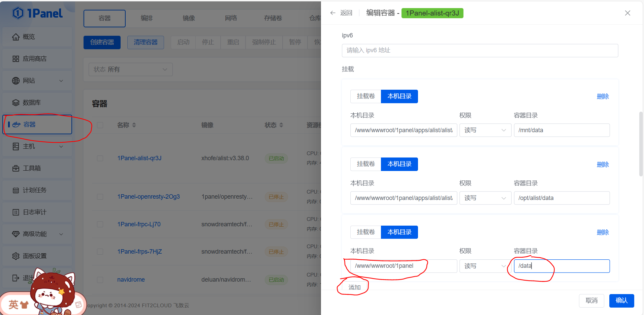Switch to the 镜像 tab
644x315 pixels.
(x=189, y=18)
